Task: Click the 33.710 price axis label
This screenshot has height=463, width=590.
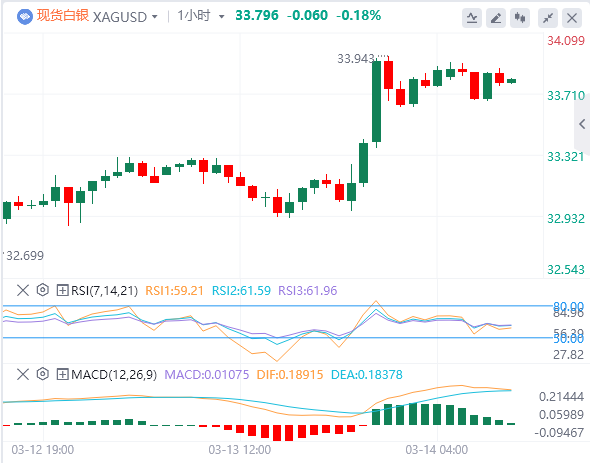Action: pos(566,96)
